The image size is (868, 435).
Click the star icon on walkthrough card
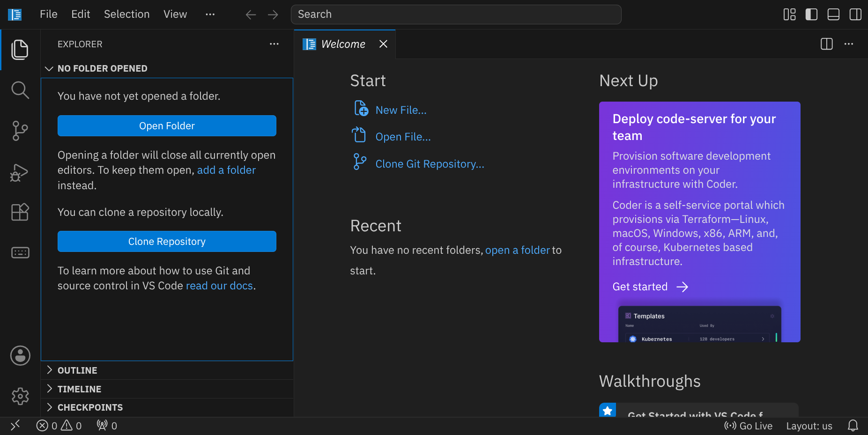click(x=608, y=410)
